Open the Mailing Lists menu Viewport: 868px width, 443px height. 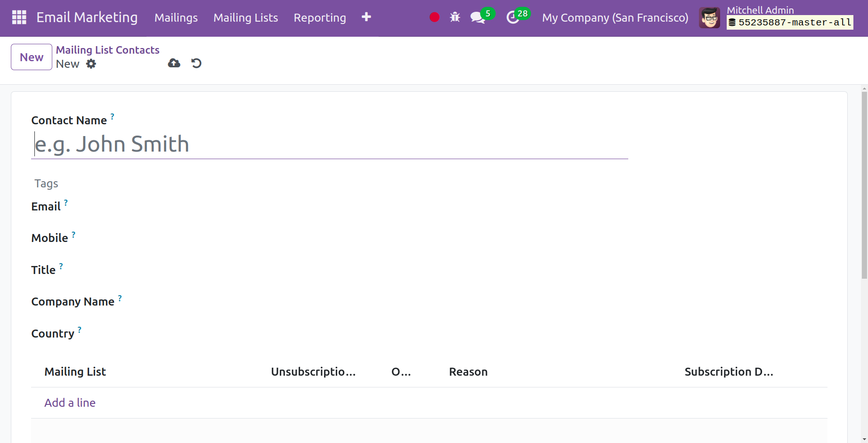point(245,18)
